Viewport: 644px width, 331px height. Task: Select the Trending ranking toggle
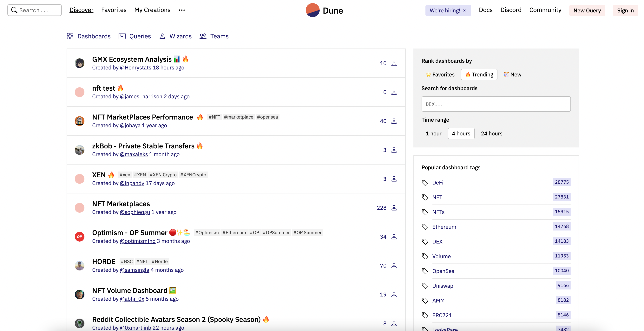pos(479,74)
